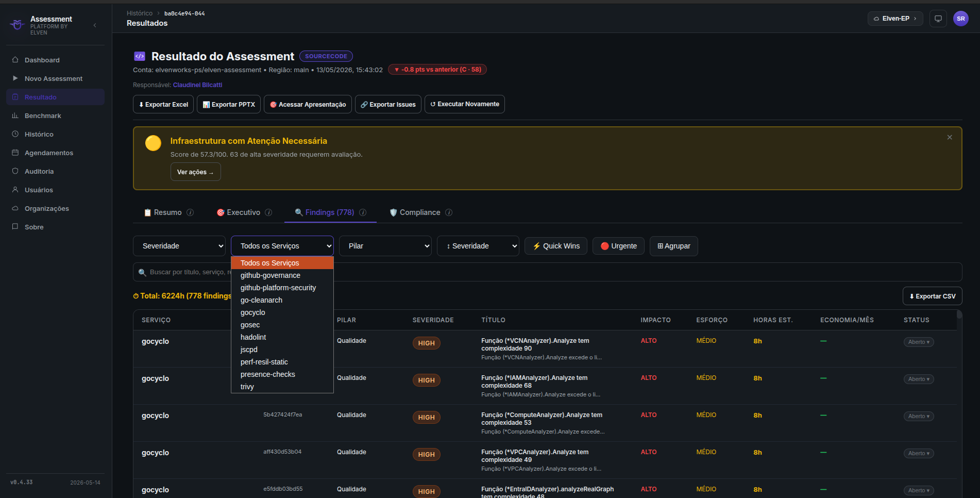Click the Agendamentos calendar icon

15,153
